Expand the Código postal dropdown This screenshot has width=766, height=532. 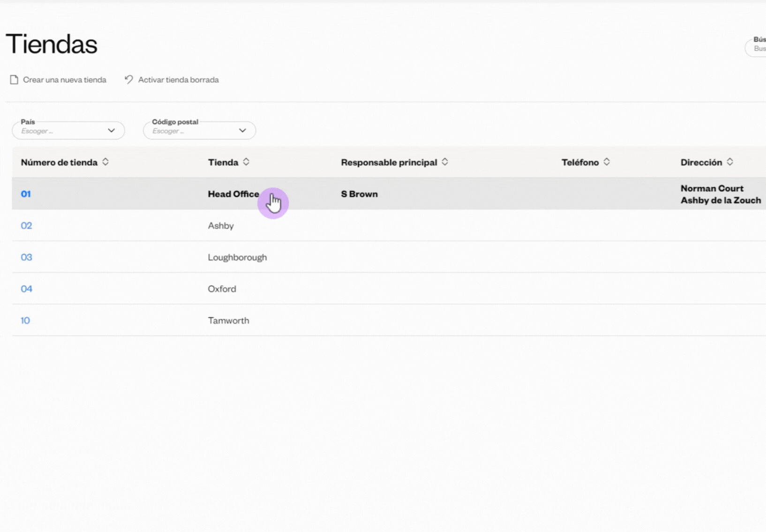(x=199, y=131)
